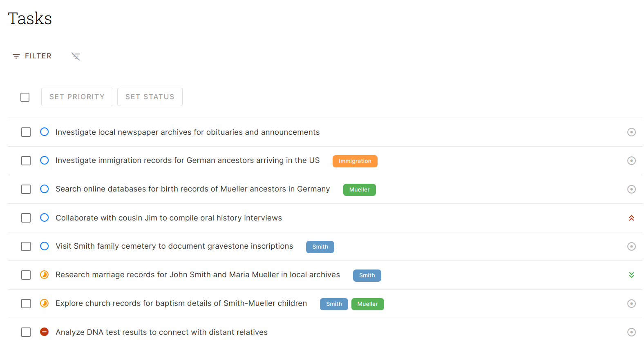
Task: Click priority circle icon on Smith cemetery task
Action: [x=631, y=246]
